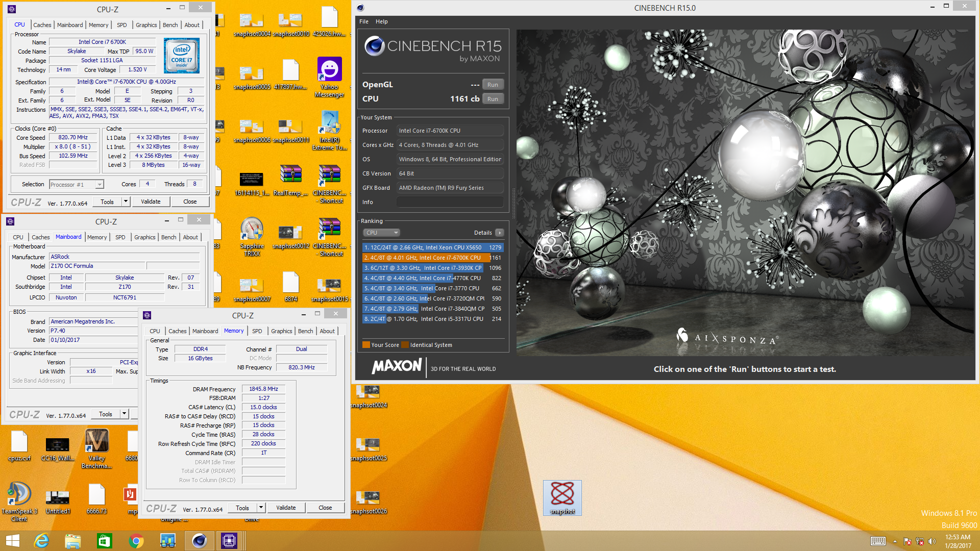The image size is (980, 551).
Task: Expand ranking Details arrow button
Action: point(500,233)
